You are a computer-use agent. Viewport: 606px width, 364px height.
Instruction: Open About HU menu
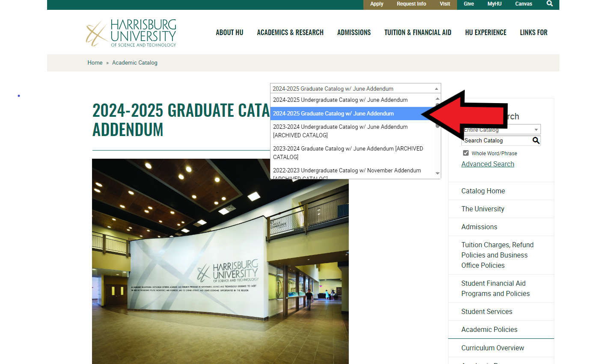click(229, 33)
